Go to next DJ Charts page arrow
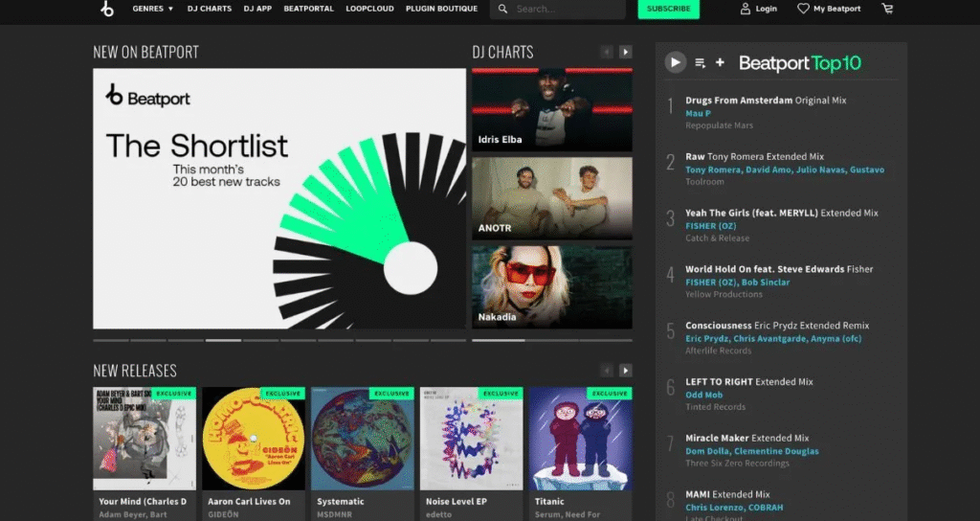980x521 pixels. coord(626,52)
